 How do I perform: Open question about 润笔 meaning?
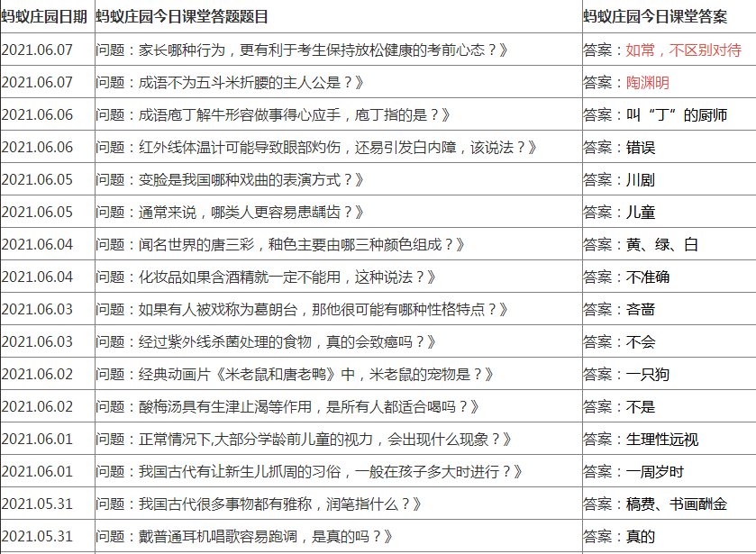[x=259, y=504]
